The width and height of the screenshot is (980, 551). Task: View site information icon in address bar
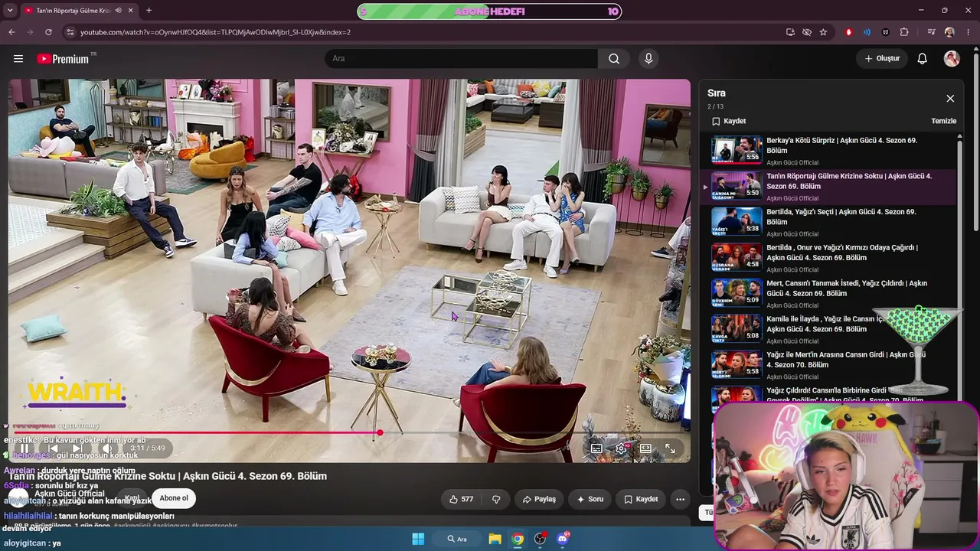tap(70, 32)
